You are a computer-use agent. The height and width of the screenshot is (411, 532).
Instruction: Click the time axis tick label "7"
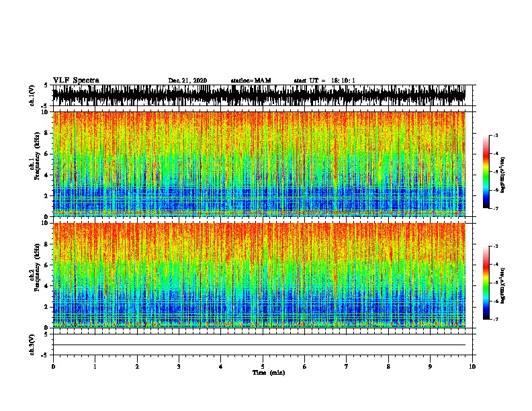(x=347, y=367)
